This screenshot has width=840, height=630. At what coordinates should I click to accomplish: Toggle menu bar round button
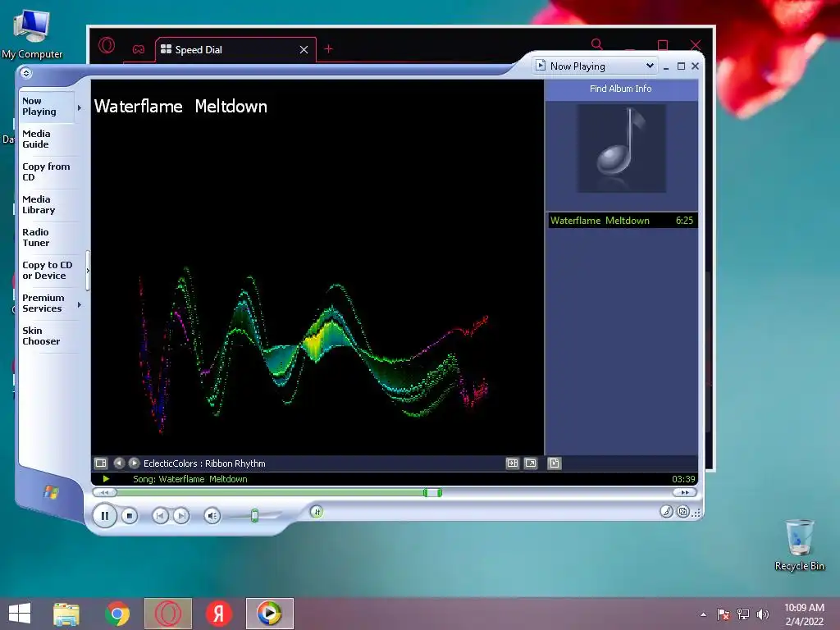pos(25,73)
